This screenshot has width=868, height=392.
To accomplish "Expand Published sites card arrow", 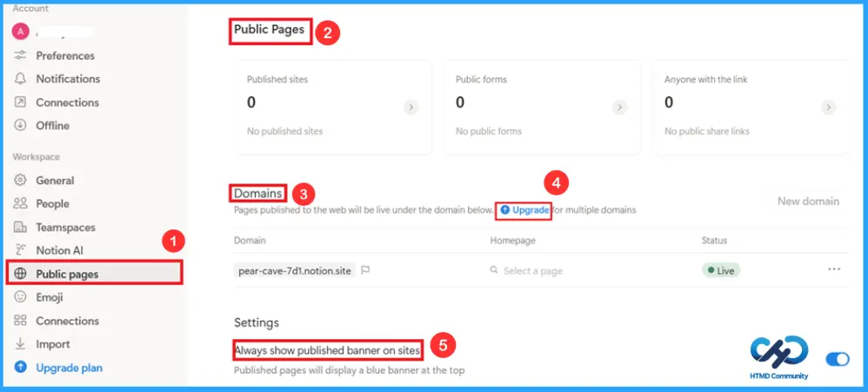I will (x=411, y=107).
